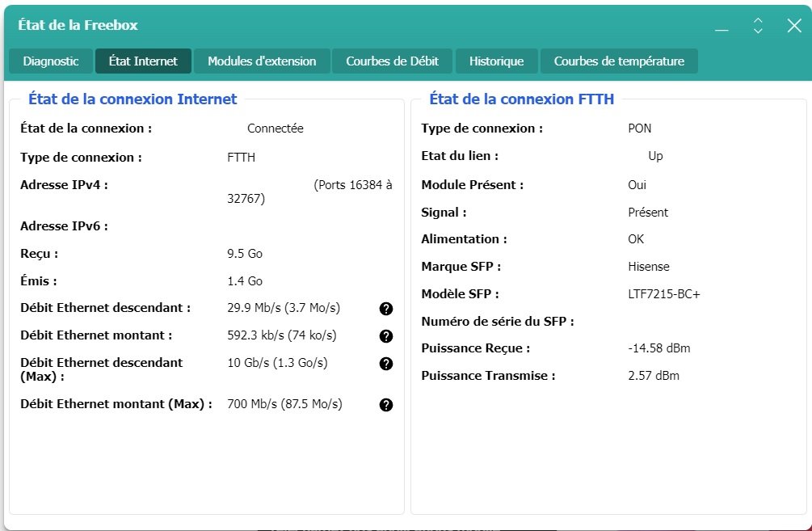Click the Connectée connection status text

pos(275,129)
